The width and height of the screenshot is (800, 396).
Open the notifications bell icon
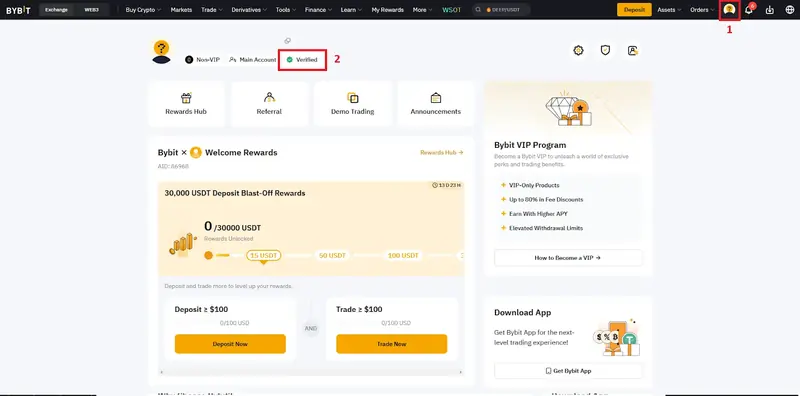[748, 10]
